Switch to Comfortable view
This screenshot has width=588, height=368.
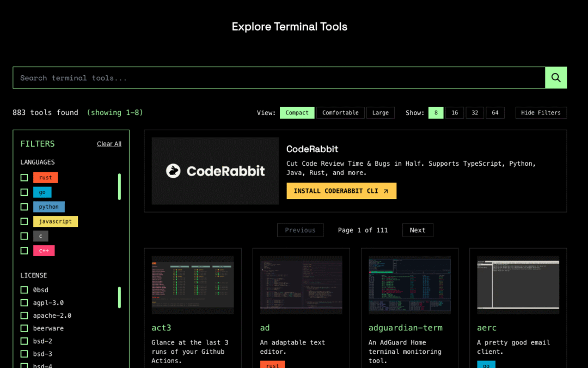[x=340, y=113]
